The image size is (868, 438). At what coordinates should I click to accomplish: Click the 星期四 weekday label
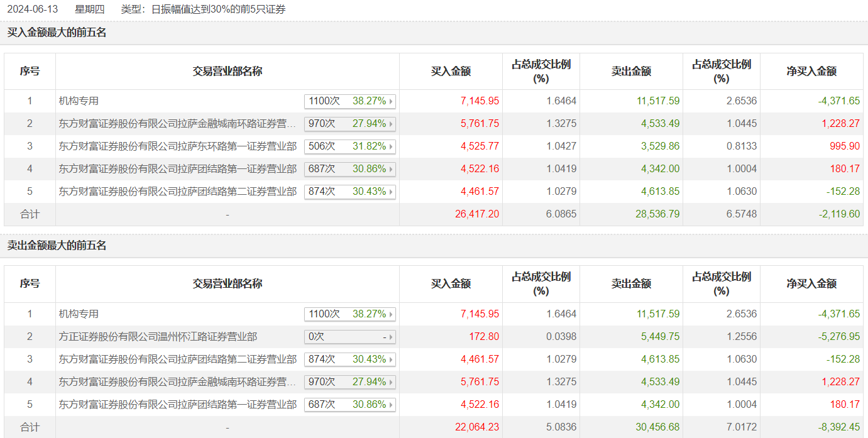[89, 9]
